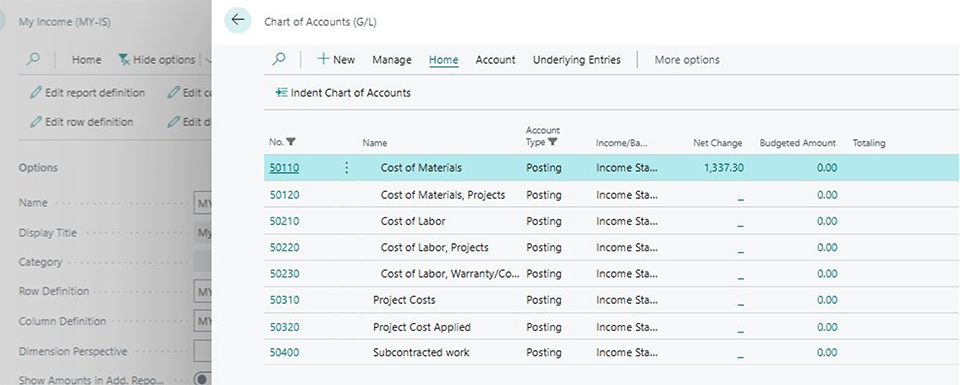This screenshot has width=960, height=385.
Task: Click the Row Definition field
Action: (x=203, y=292)
